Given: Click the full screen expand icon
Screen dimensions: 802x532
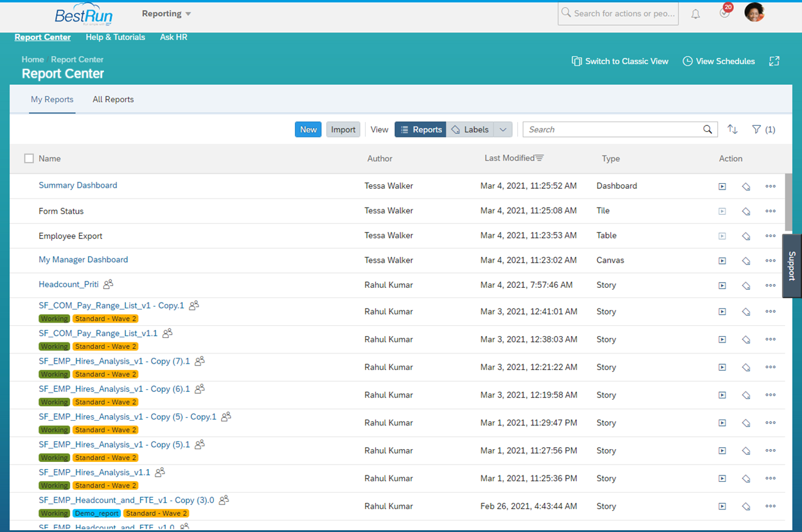Looking at the screenshot, I should click(774, 61).
